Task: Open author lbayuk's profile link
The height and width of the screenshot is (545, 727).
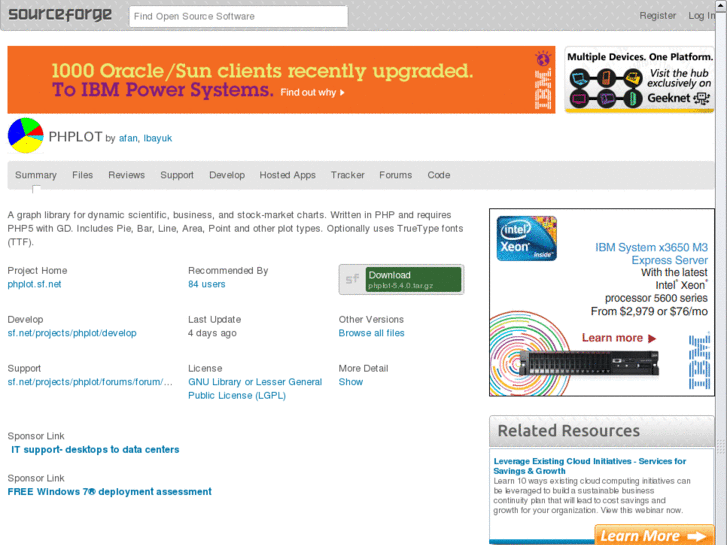Action: [x=158, y=138]
